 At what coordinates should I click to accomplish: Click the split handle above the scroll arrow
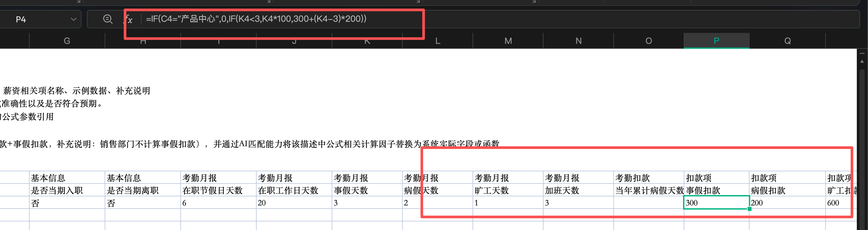pos(862,53)
